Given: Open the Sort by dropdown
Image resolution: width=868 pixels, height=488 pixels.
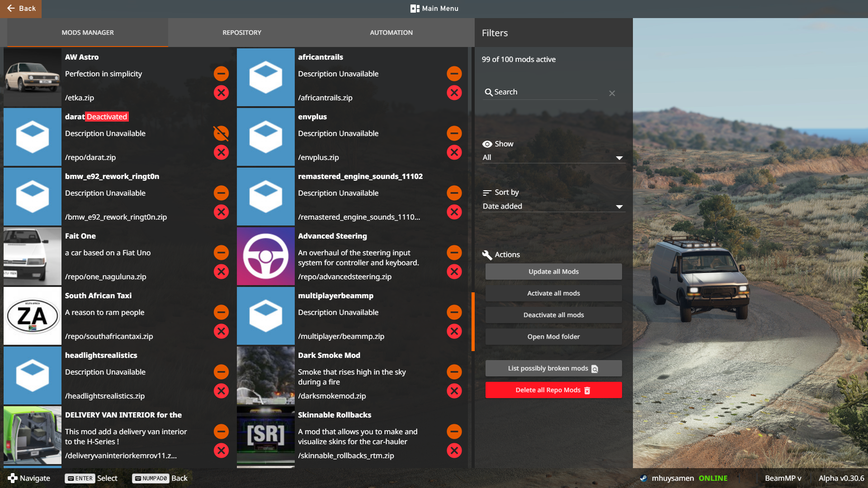Looking at the screenshot, I should coord(553,206).
